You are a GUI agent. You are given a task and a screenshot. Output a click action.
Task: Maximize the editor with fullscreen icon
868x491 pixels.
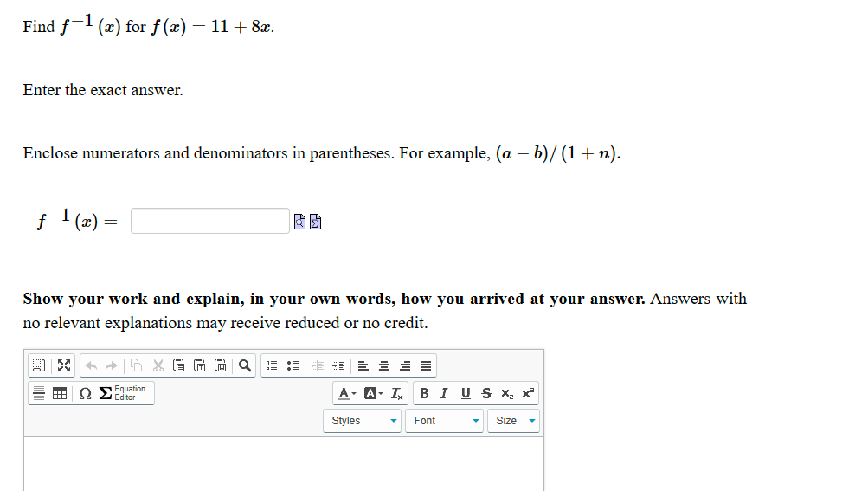click(x=64, y=365)
